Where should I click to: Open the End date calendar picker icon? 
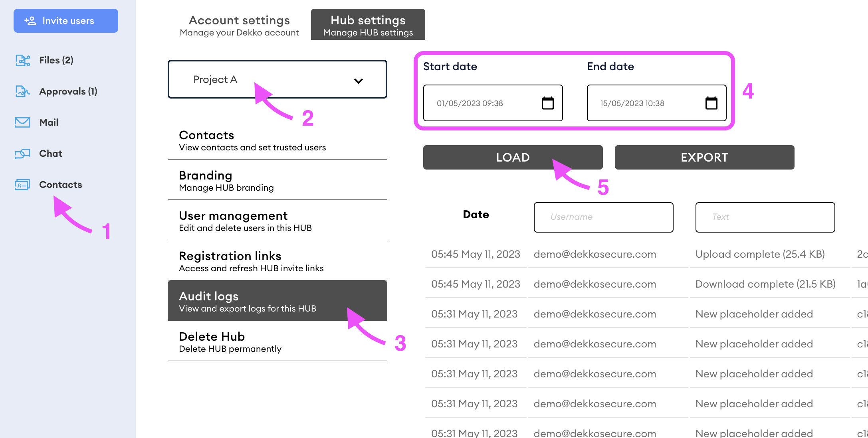tap(711, 103)
